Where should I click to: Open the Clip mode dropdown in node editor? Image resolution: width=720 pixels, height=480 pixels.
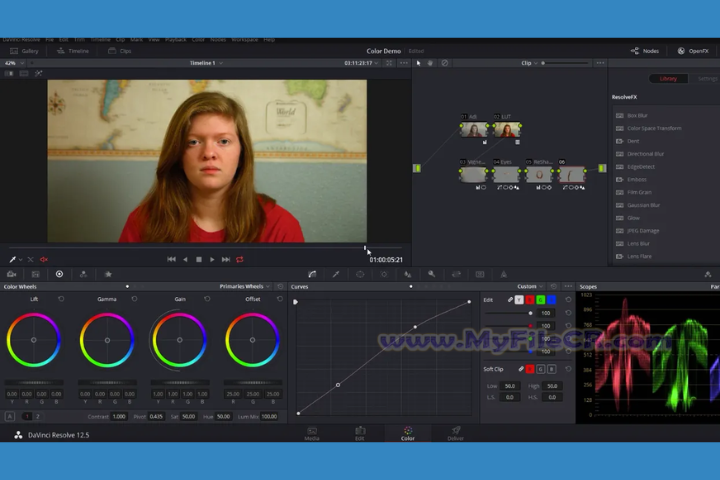529,63
